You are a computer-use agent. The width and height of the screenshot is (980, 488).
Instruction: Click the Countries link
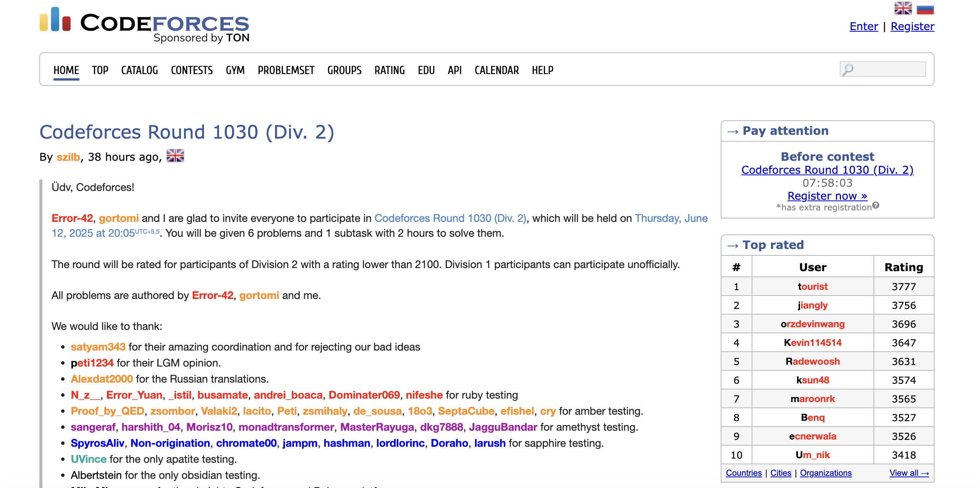(x=744, y=473)
